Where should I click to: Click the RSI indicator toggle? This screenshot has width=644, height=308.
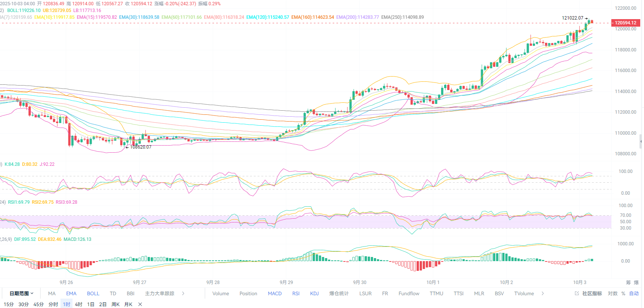point(296,293)
